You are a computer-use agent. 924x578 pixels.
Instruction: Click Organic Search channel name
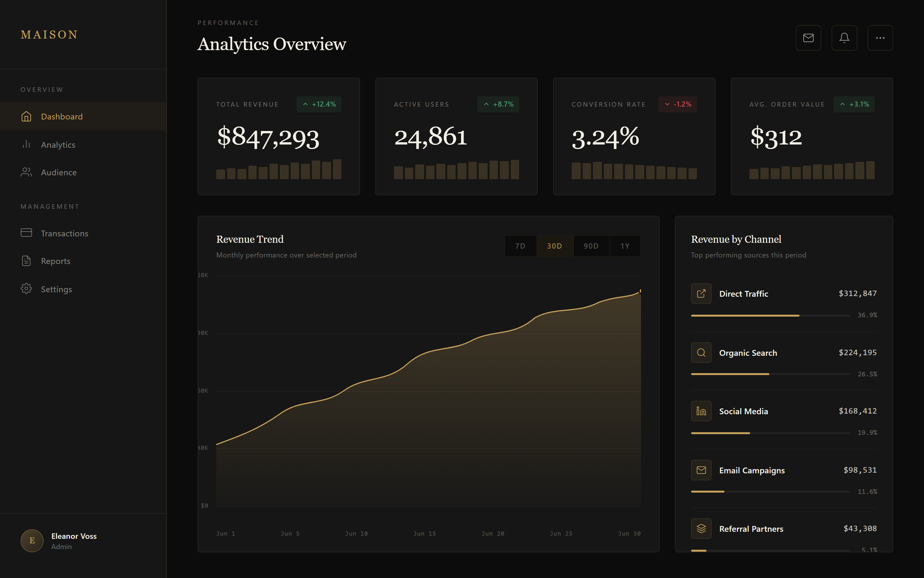click(748, 353)
